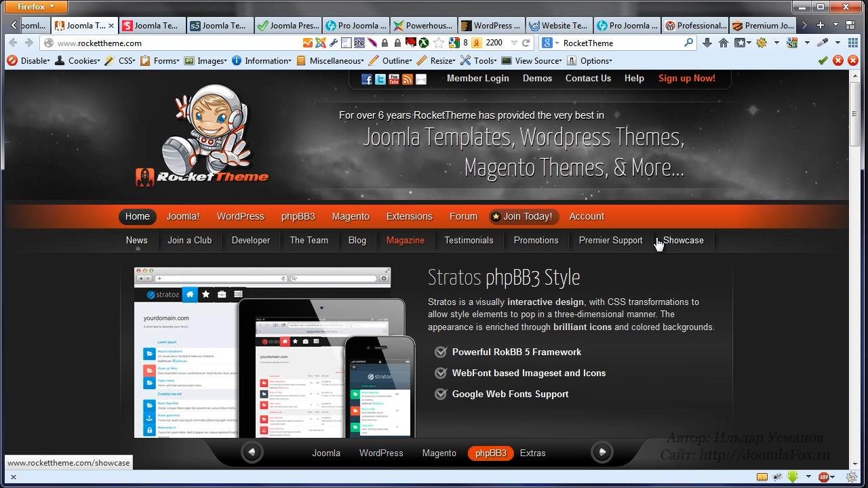This screenshot has height=488, width=868.
Task: Click the Google PageRank icon in address bar
Action: point(455,43)
